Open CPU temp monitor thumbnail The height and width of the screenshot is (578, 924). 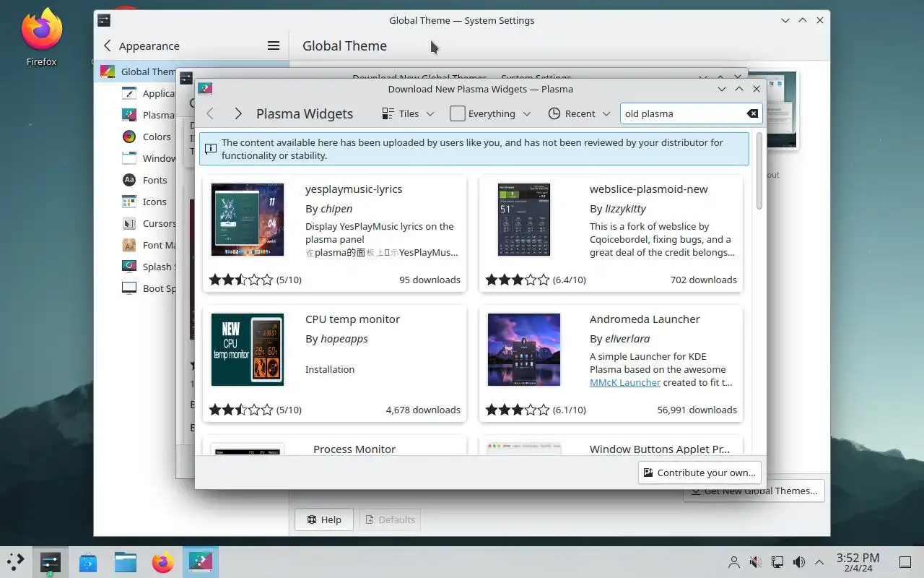248,350
